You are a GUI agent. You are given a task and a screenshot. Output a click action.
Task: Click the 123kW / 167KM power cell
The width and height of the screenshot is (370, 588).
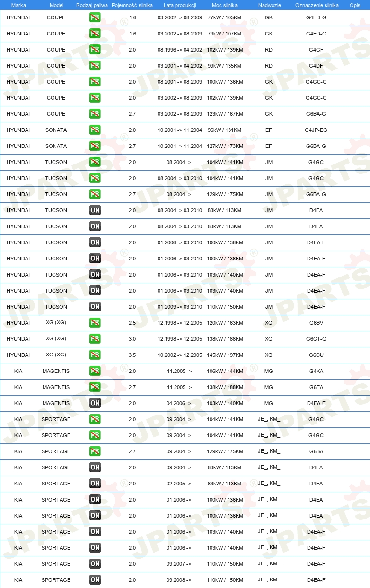tap(225, 114)
